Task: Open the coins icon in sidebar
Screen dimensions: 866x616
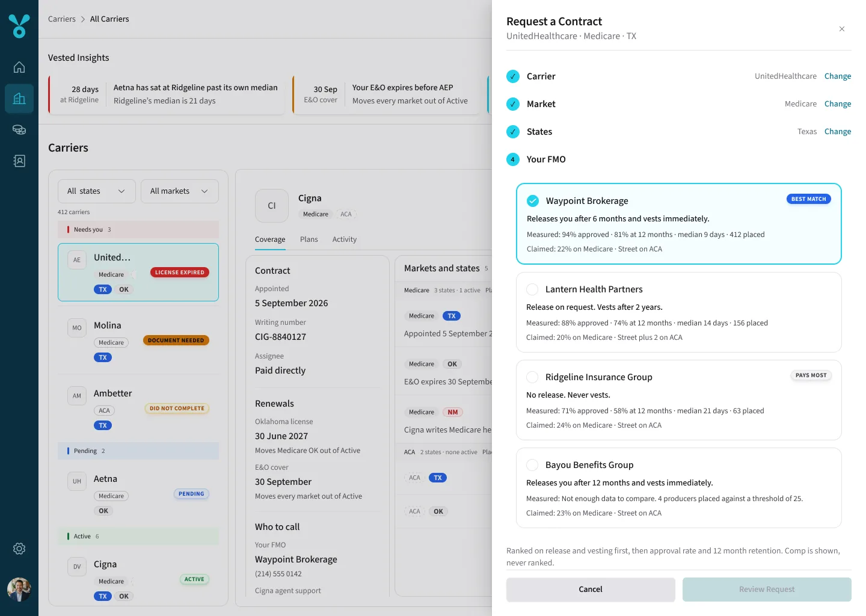Action: coord(19,130)
